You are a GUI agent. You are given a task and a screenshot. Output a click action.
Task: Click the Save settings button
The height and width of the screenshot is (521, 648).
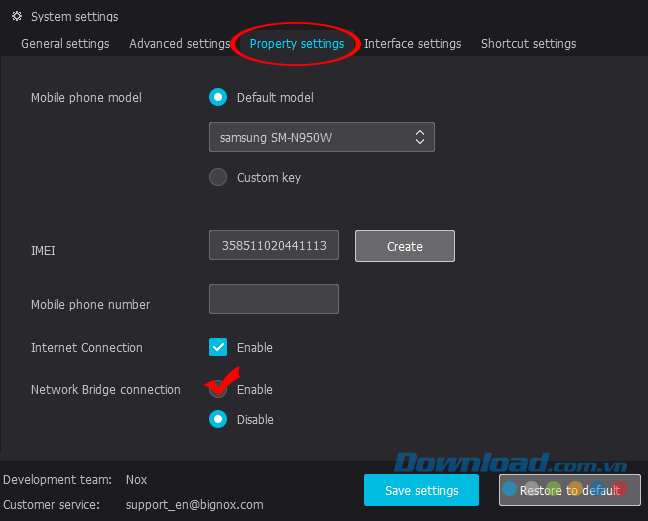click(x=421, y=490)
